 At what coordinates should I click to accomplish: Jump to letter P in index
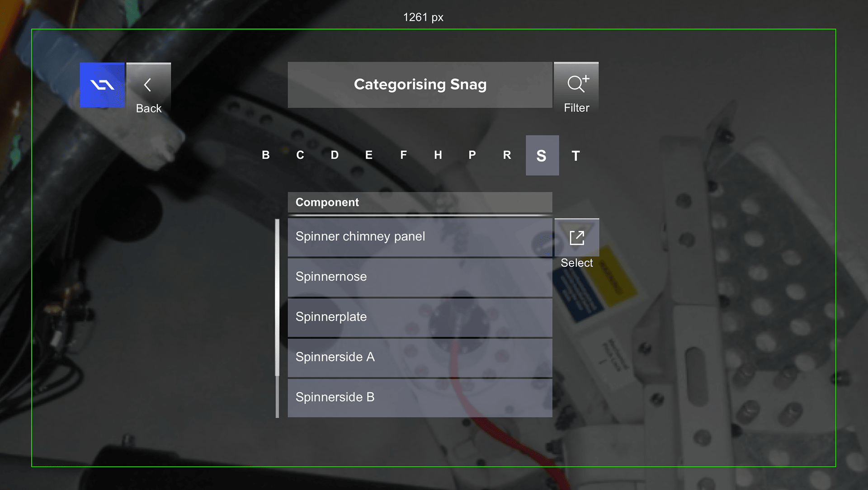tap(472, 155)
